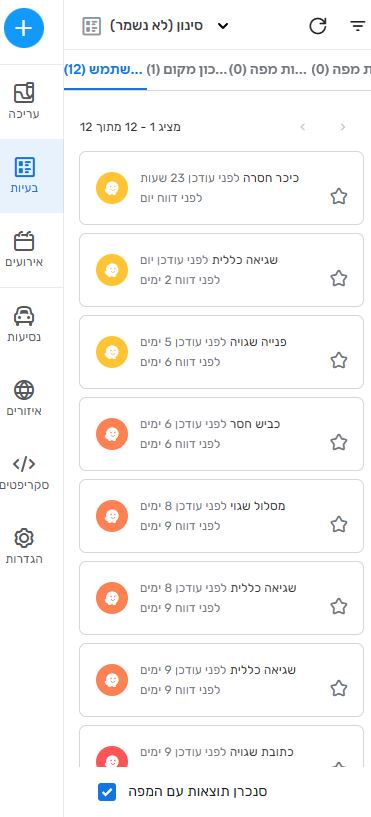Go to next page of results chevron
371x817 pixels.
[x=303, y=127]
